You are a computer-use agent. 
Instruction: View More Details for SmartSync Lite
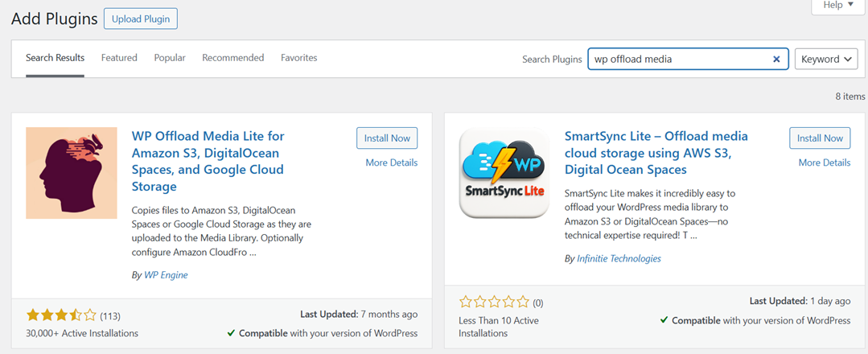[x=824, y=163]
